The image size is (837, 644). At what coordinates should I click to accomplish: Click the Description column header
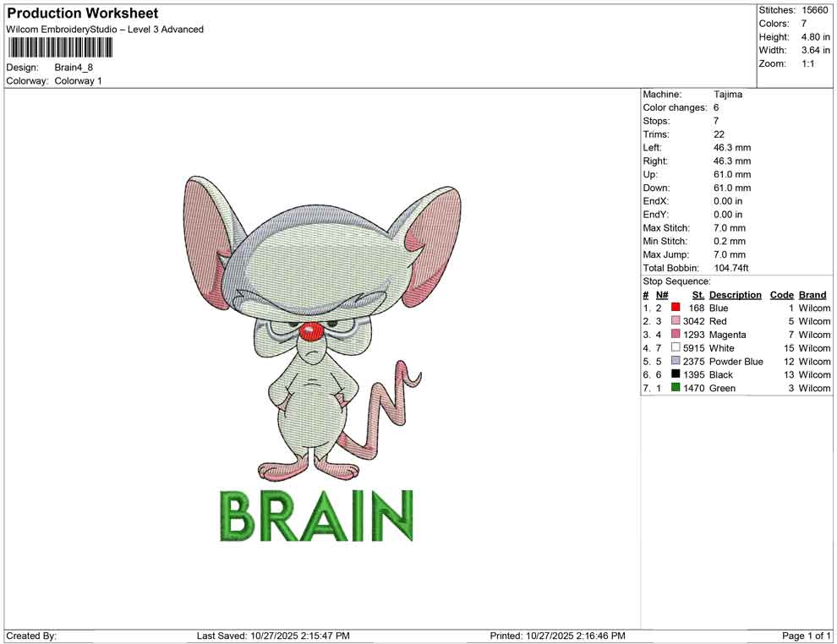(736, 294)
